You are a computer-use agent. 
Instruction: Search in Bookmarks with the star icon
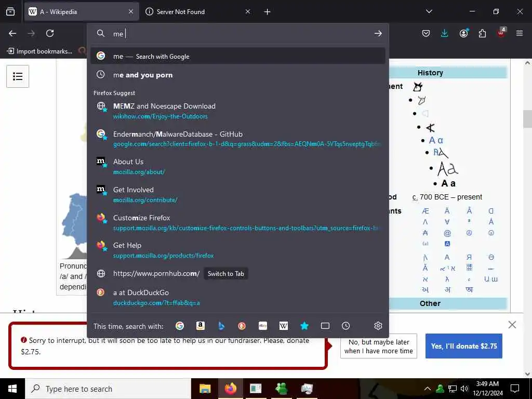tap(304, 326)
